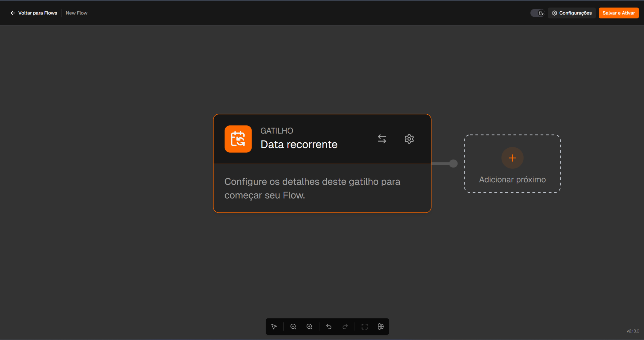Click the trigger description text
This screenshot has height=340, width=644.
point(312,188)
